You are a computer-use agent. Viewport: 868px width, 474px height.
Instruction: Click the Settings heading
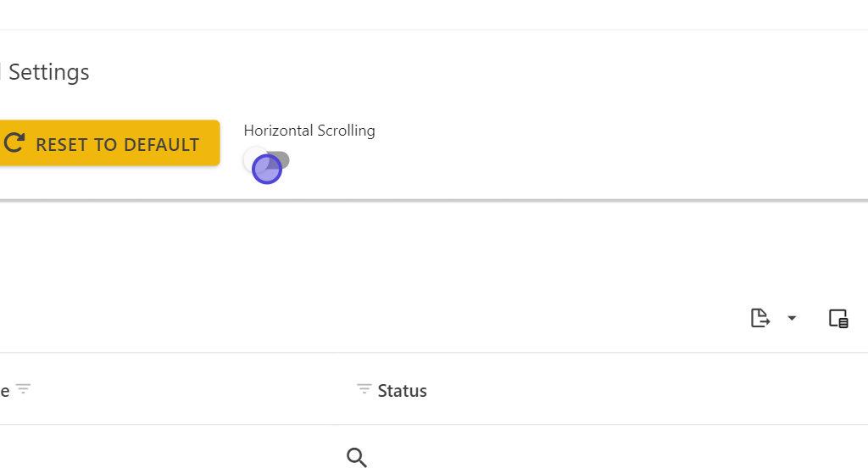[x=48, y=72]
